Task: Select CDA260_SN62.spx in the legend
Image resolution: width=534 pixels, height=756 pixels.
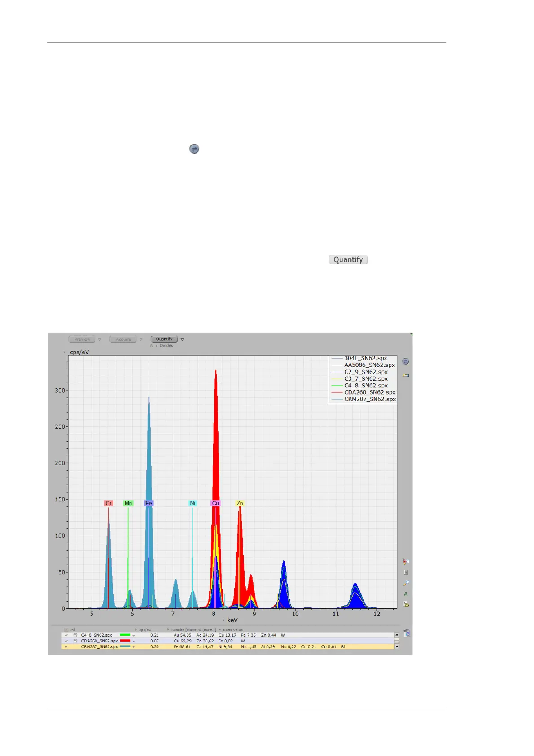Action: pyautogui.click(x=370, y=392)
